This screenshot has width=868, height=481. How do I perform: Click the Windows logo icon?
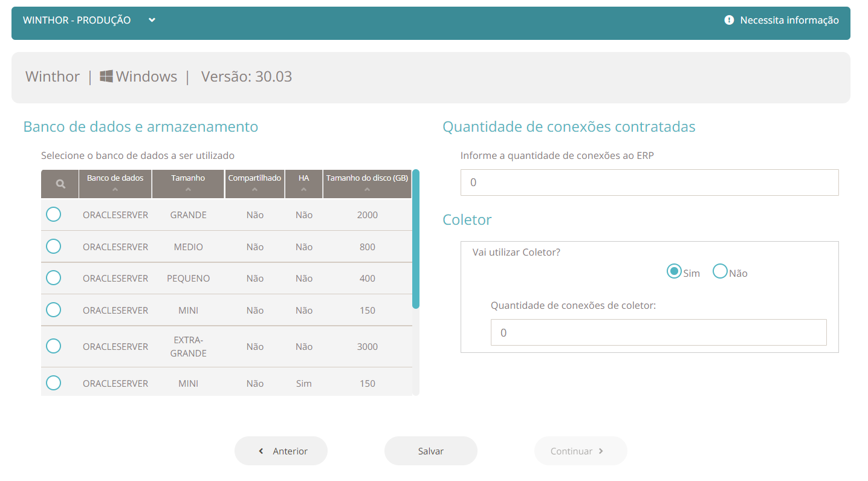tap(106, 76)
